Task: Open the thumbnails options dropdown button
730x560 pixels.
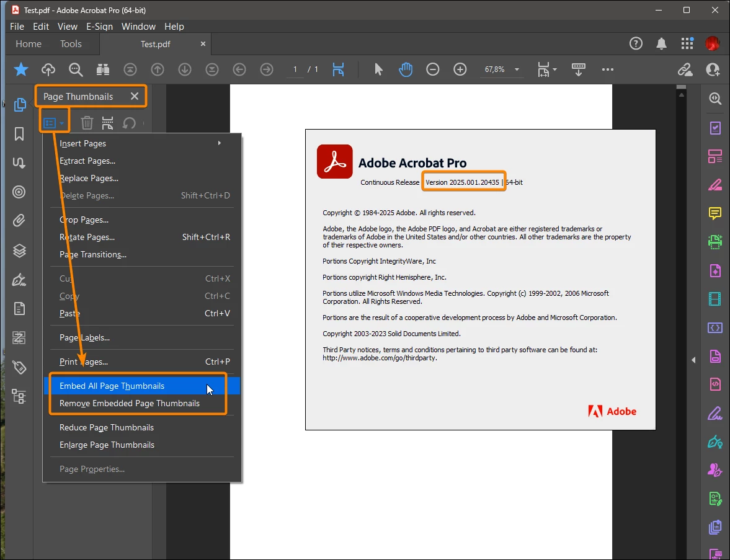Action: [x=54, y=123]
